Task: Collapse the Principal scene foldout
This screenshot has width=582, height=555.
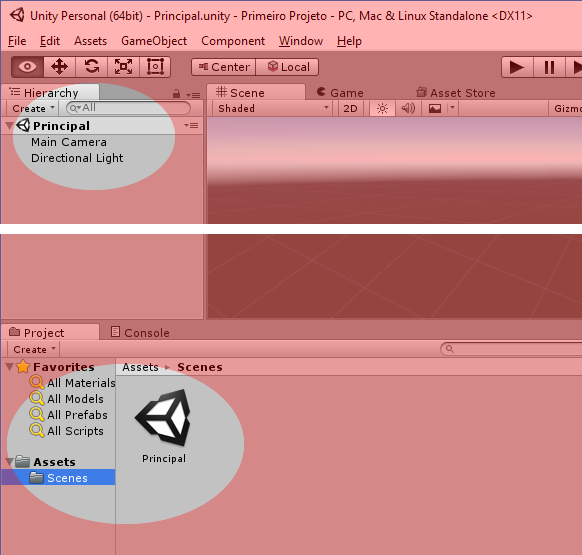Action: [10, 126]
